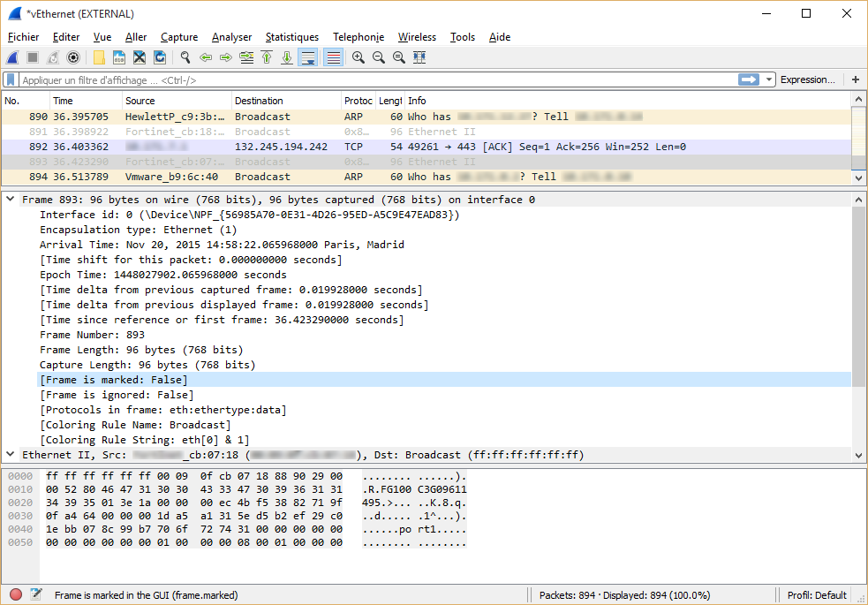Jump to the last packet
868x605 pixels.
[287, 57]
